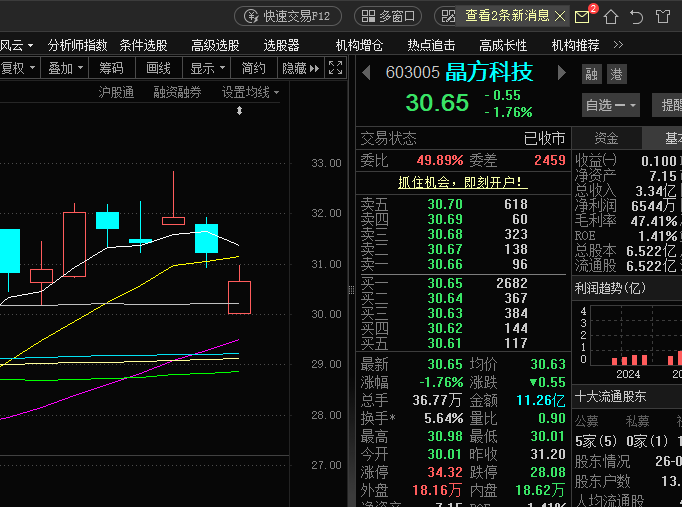Open the 多窗口 multi-window view
Viewport: 682px width, 507px height.
click(x=388, y=17)
